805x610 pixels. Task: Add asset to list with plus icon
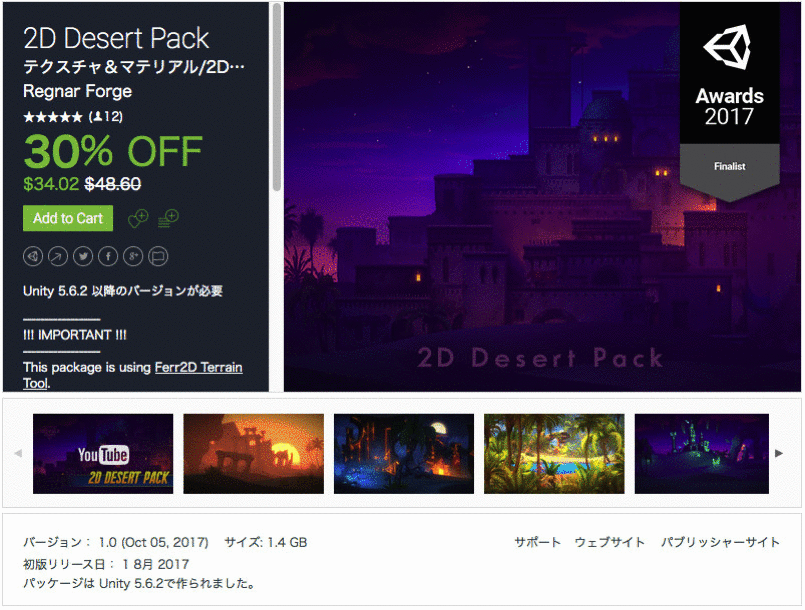168,218
